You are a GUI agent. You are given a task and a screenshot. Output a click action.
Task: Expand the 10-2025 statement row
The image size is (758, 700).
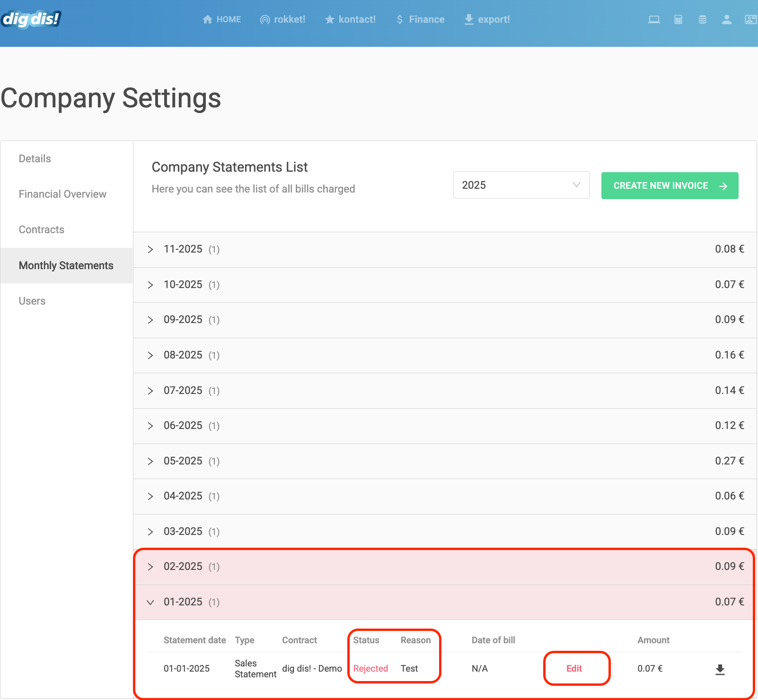point(445,285)
